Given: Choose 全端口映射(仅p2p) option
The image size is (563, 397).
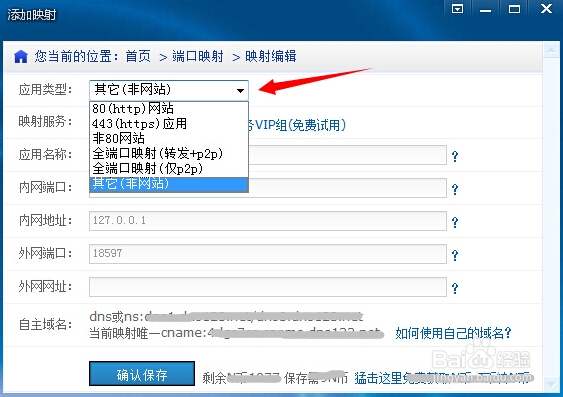Looking at the screenshot, I should point(169,168).
